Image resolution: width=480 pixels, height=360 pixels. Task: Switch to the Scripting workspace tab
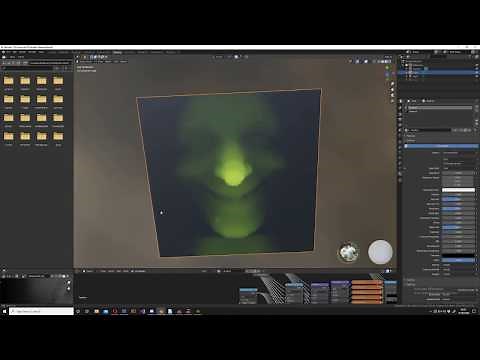click(x=172, y=52)
